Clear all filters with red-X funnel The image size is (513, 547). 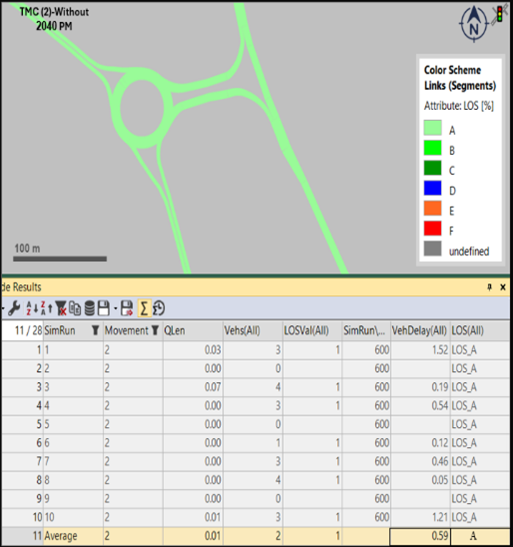(x=61, y=309)
